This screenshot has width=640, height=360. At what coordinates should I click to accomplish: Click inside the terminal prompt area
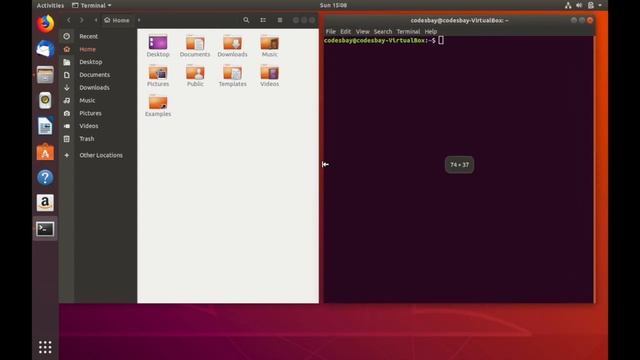pyautogui.click(x=459, y=169)
